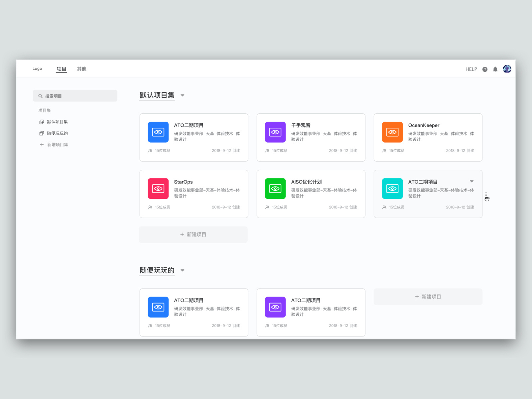This screenshot has height=399, width=532.
Task: Click the question mark help icon
Action: pos(485,69)
